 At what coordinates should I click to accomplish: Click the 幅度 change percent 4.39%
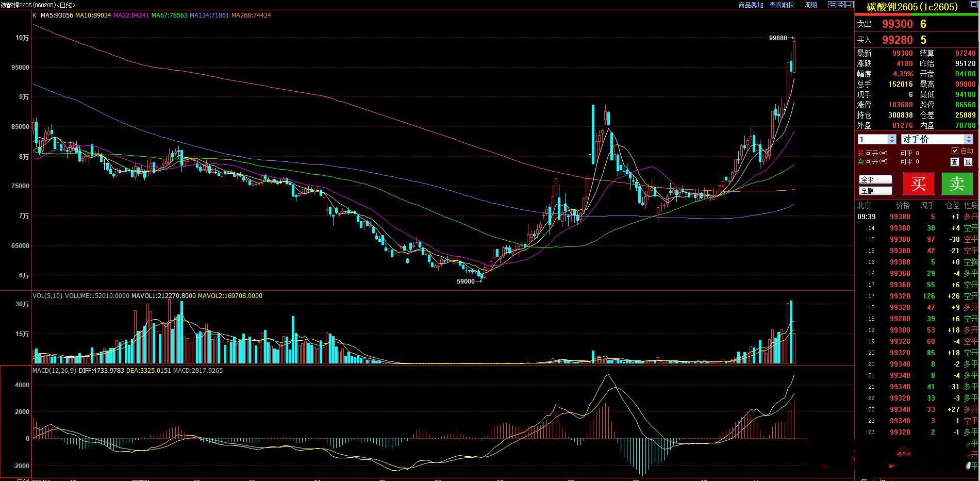903,74
